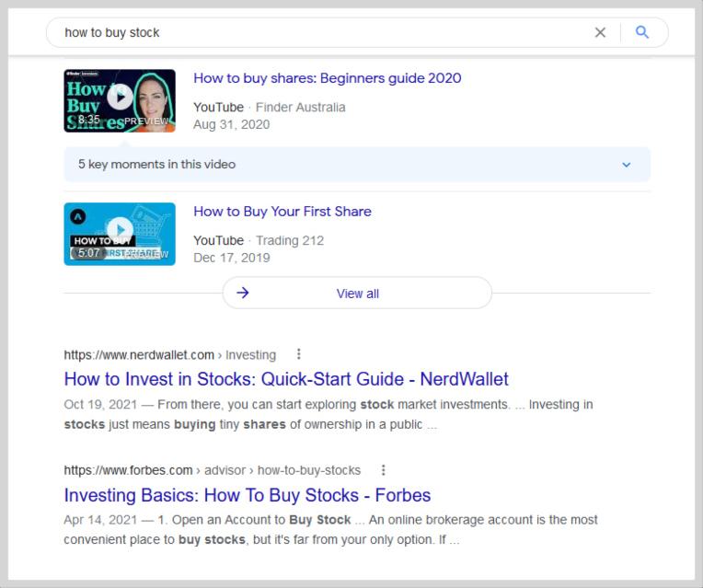Click the blue magnifier search icon
The image size is (703, 588).
[x=642, y=32]
